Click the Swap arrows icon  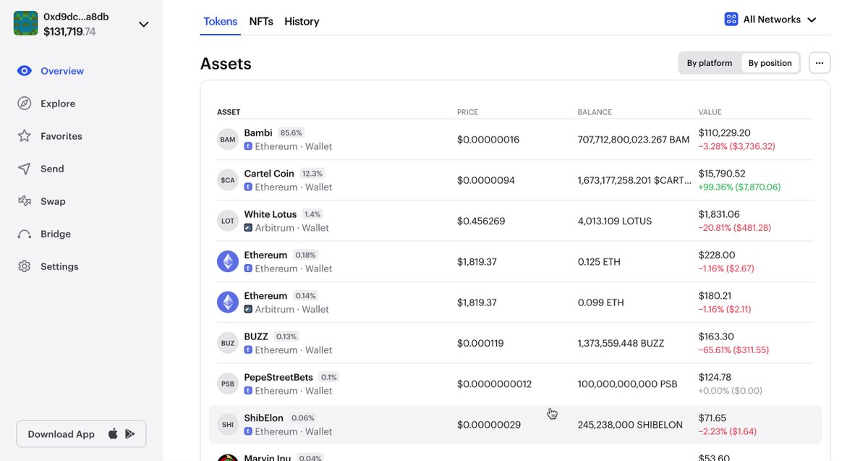[25, 201]
